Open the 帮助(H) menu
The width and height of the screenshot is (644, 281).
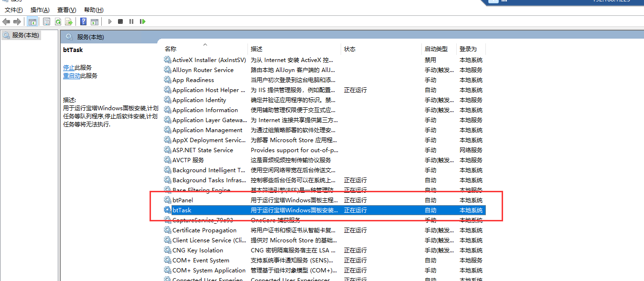[94, 10]
